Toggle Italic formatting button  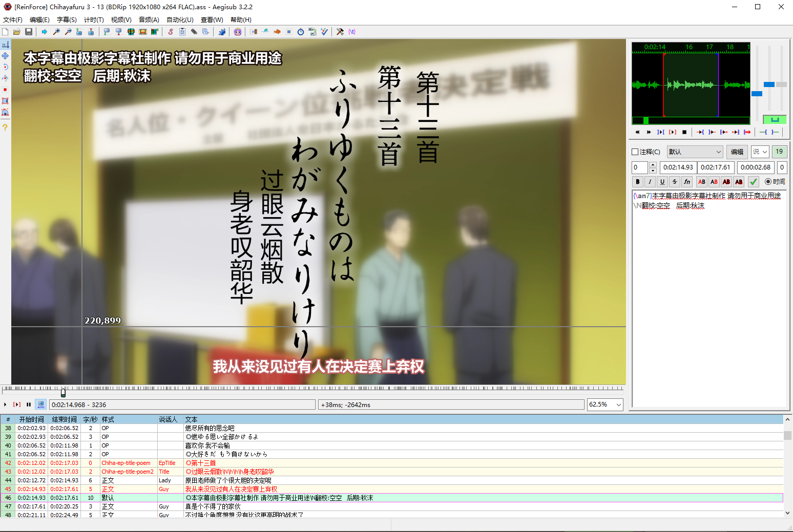coord(650,182)
